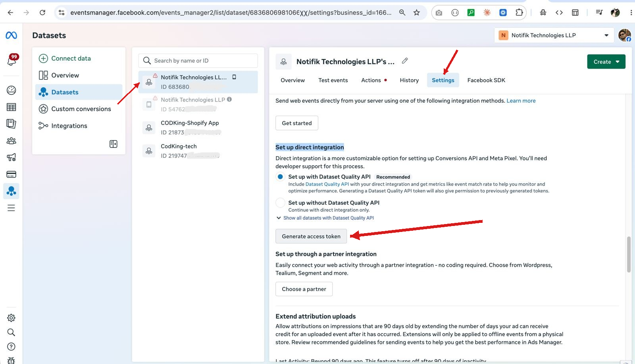This screenshot has width=635, height=364.
Task: Click the Extend attribution uploads heading
Action: click(x=316, y=316)
